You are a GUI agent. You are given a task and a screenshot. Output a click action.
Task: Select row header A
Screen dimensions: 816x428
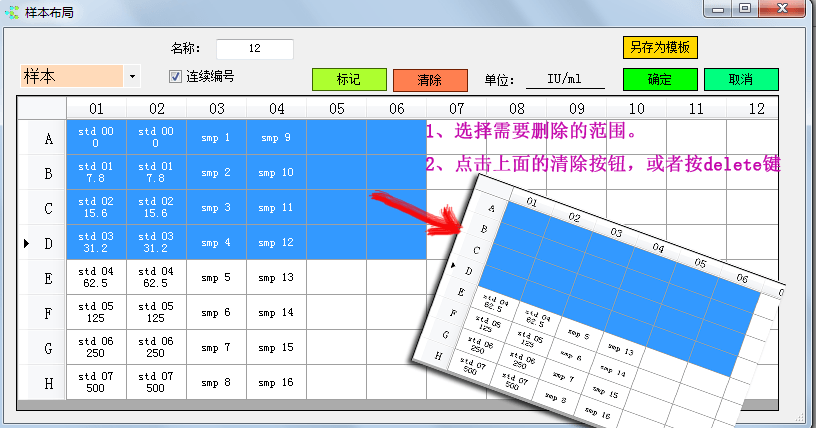tap(42, 138)
